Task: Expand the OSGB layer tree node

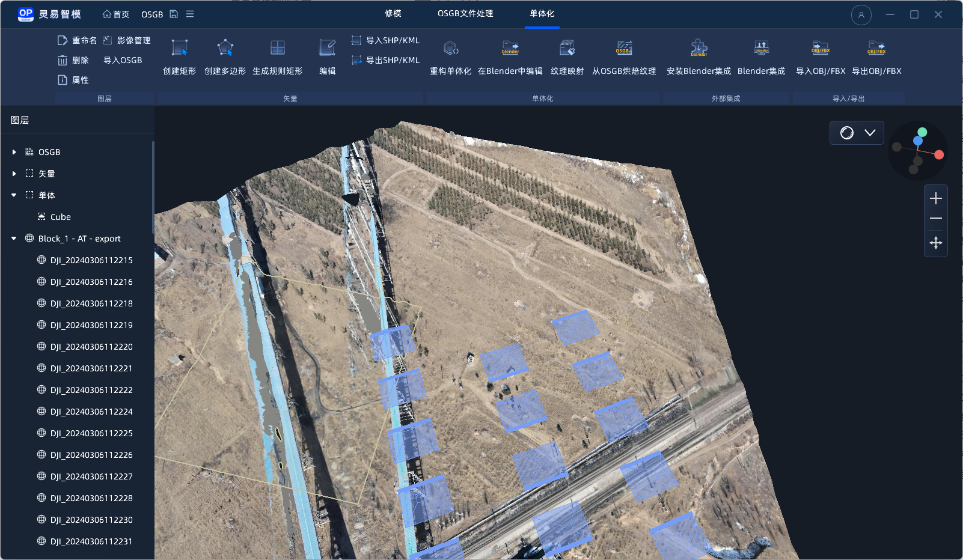Action: pyautogui.click(x=14, y=153)
